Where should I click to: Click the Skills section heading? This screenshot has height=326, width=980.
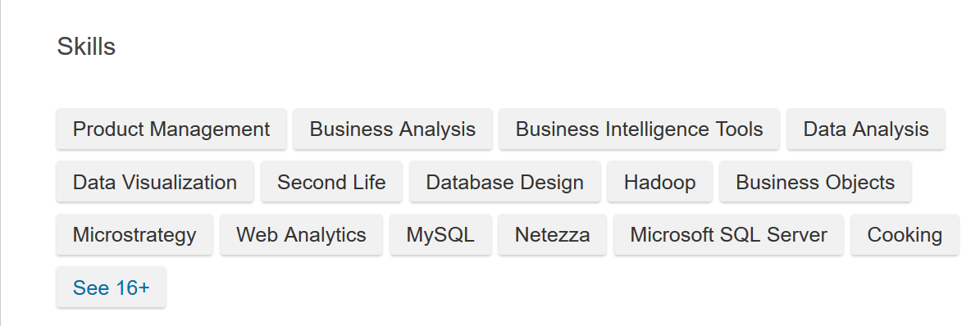tap(86, 47)
